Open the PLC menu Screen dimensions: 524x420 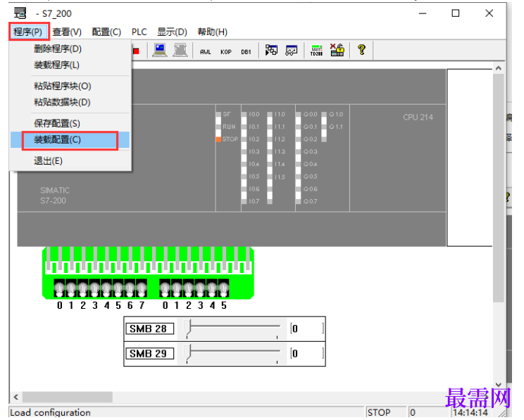[139, 32]
